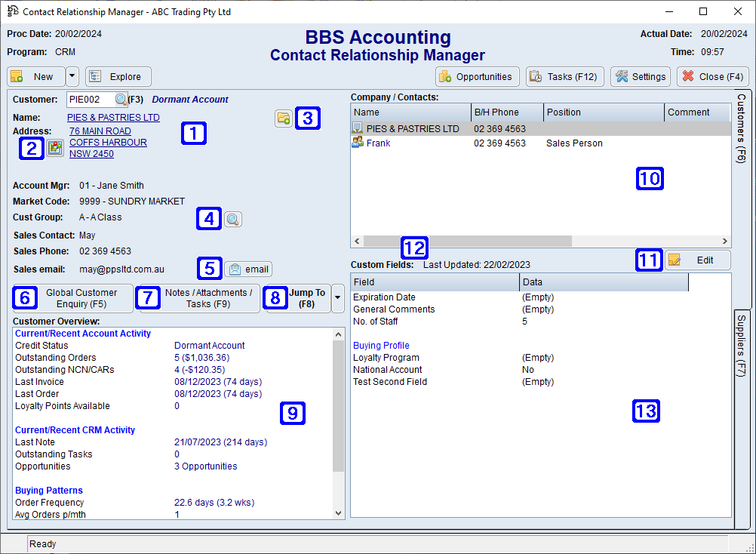Click the Tasks (F12) icon

pyautogui.click(x=537, y=76)
